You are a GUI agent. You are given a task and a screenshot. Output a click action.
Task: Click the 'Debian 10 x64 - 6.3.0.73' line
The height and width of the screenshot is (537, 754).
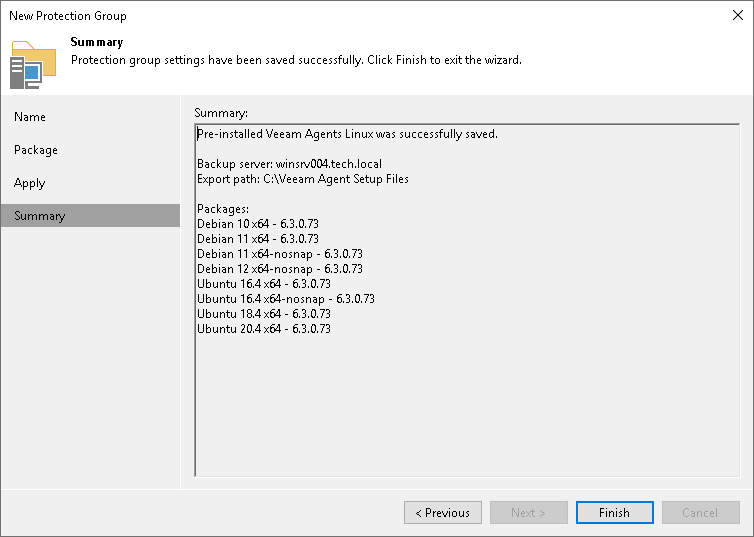[x=258, y=224]
